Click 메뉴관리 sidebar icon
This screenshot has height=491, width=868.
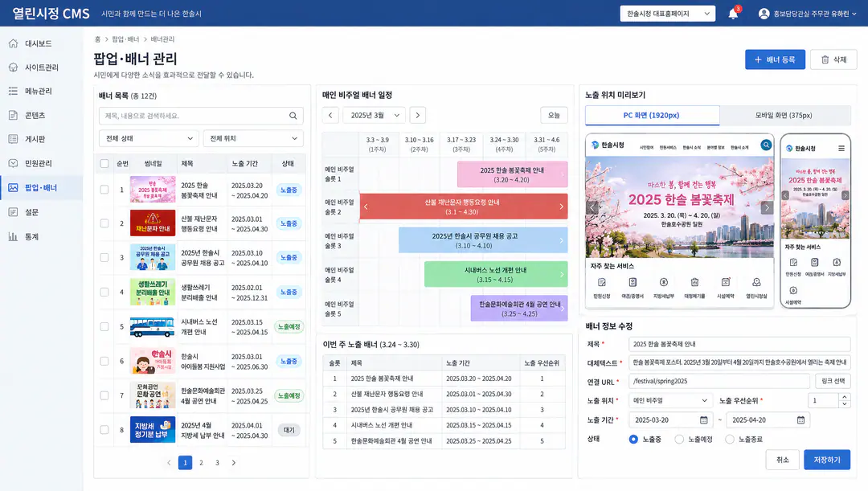click(14, 91)
